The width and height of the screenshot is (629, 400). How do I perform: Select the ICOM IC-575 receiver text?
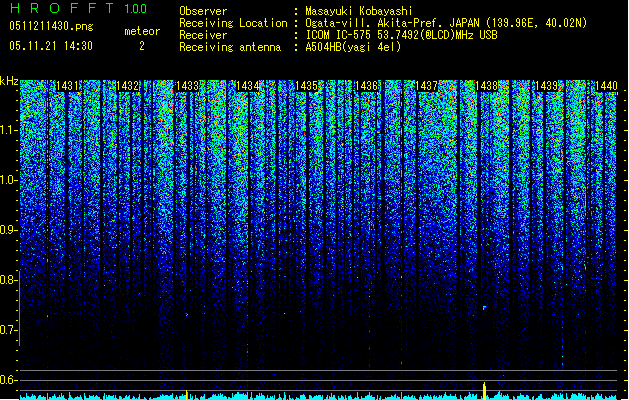[x=401, y=35]
